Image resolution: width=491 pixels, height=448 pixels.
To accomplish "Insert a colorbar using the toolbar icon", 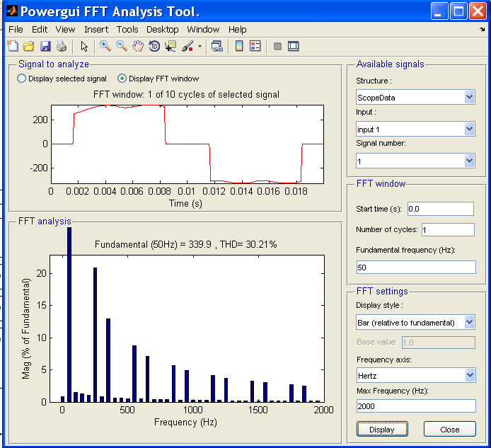I will coord(239,47).
